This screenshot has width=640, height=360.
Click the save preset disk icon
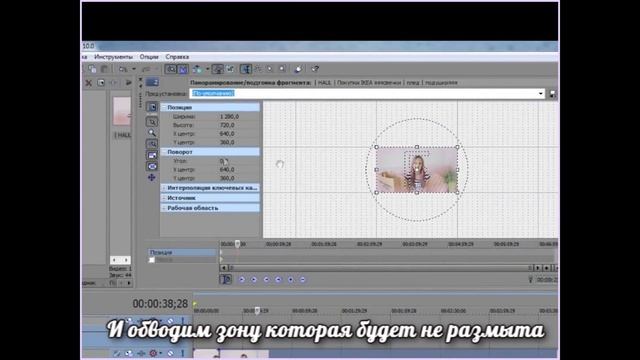coord(553,94)
